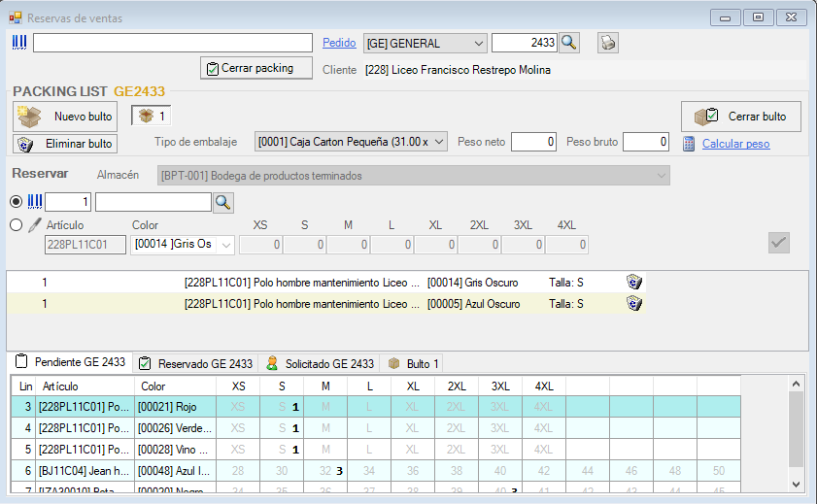Click the Cerrar packing button
Viewport: 817px width, 504px height.
point(257,68)
